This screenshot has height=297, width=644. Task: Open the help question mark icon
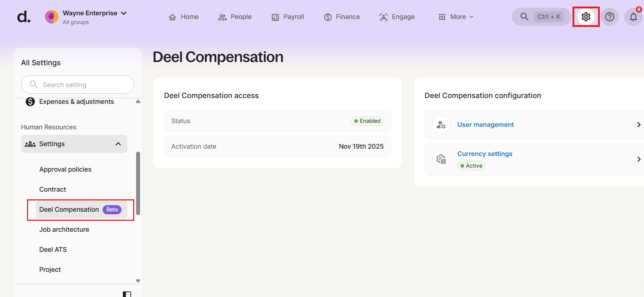[x=609, y=17]
